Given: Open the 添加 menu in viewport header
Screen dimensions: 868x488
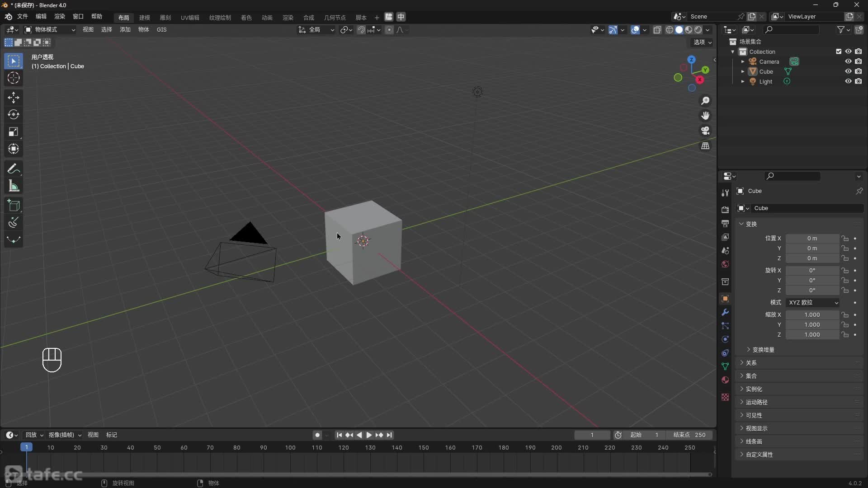Looking at the screenshot, I should click(125, 30).
